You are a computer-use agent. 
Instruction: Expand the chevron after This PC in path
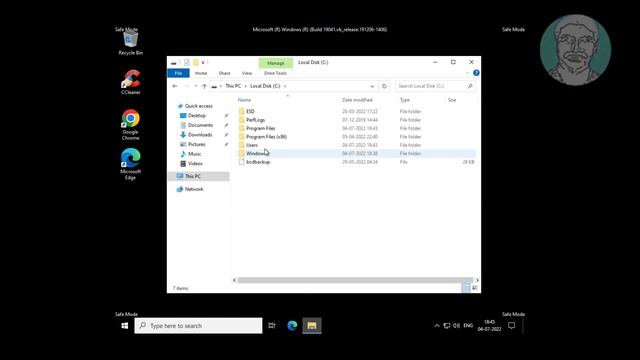(246, 86)
